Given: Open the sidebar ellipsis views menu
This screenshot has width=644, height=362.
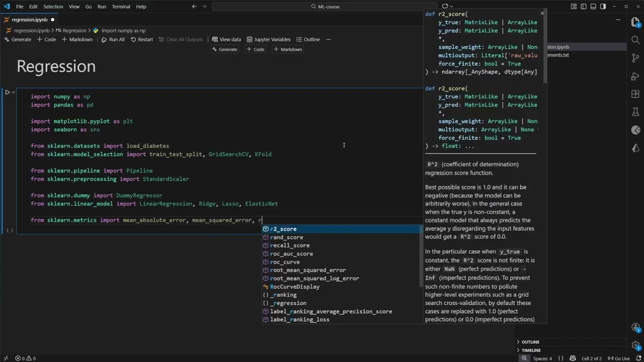Looking at the screenshot, I should coord(618,20).
